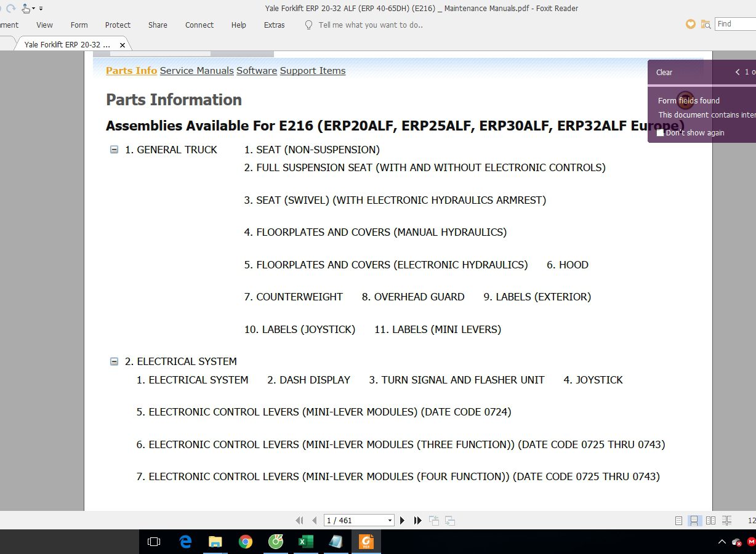Image resolution: width=756 pixels, height=554 pixels.
Task: Open the Hand tool dropdown arrow
Action: (x=33, y=9)
